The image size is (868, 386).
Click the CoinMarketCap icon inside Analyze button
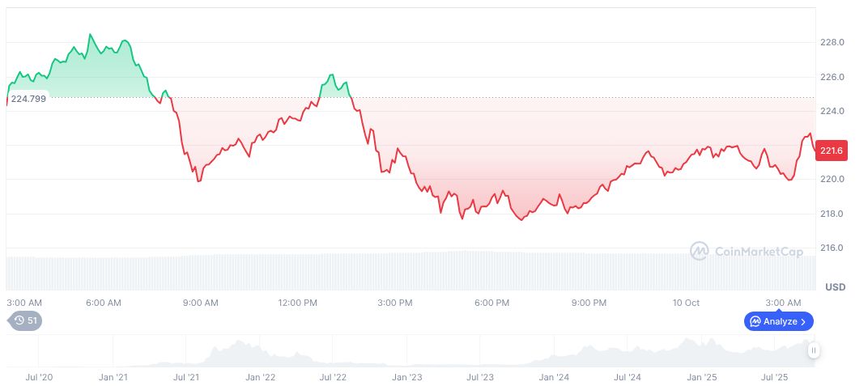coord(755,321)
